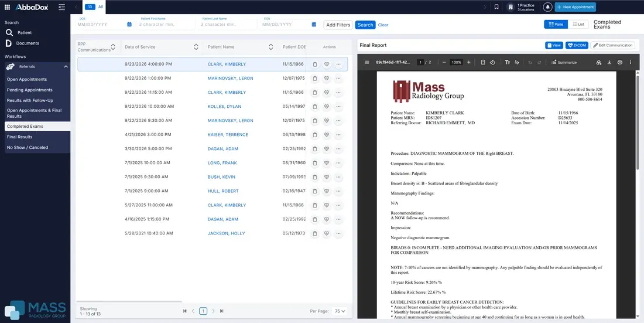Collapse the left sidebar via indent icon
Screen dimensions: 644x323
[61, 7]
